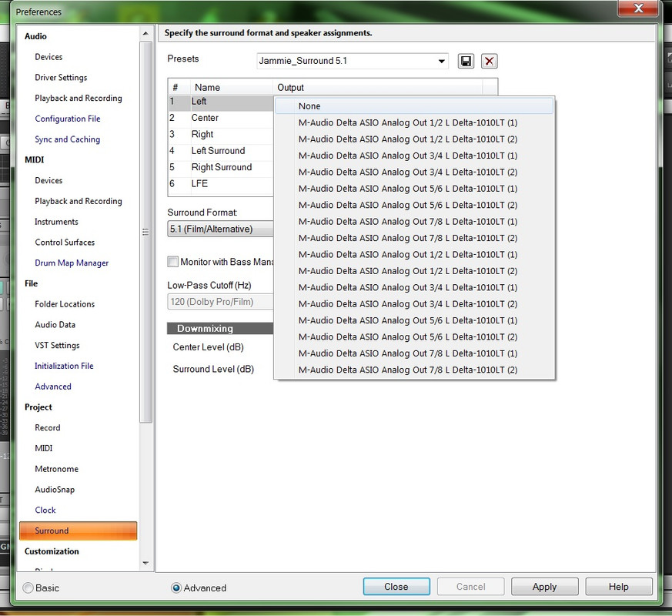This screenshot has width=672, height=616.
Task: Open Folder Locations under File
Action: pyautogui.click(x=65, y=304)
